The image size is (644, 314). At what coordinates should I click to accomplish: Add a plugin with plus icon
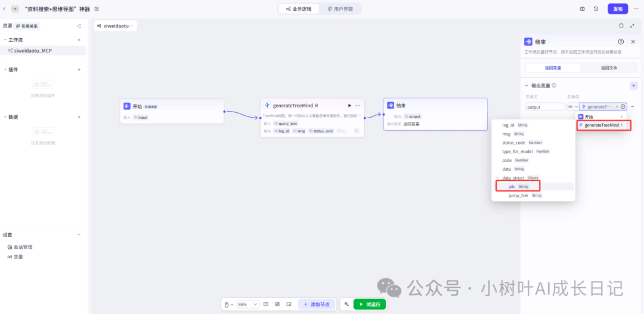(x=79, y=70)
